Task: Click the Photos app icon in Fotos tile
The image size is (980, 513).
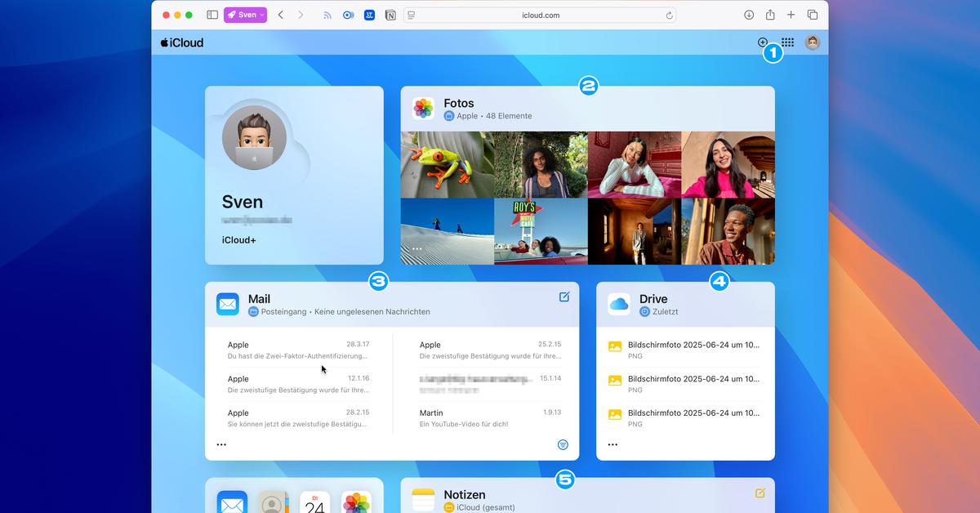Action: [x=424, y=109]
